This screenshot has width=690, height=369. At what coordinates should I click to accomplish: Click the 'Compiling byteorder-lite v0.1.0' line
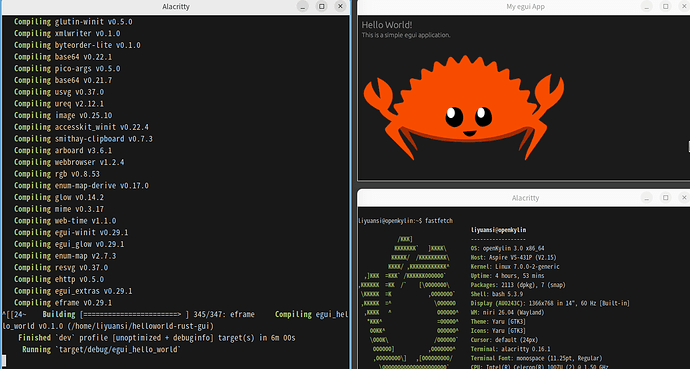tap(77, 45)
